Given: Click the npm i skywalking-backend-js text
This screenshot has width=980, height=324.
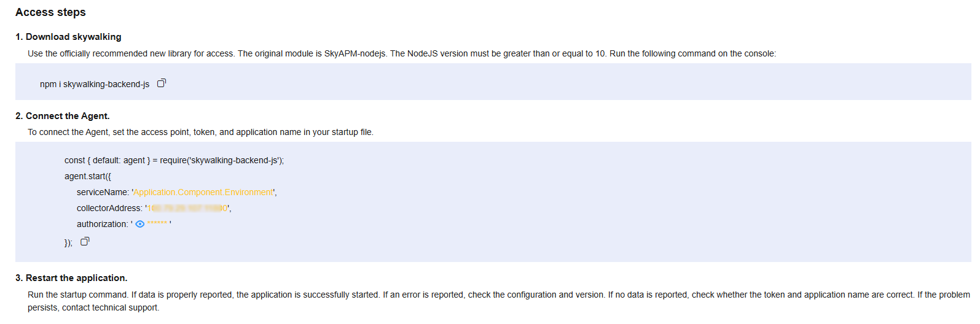Looking at the screenshot, I should [95, 84].
